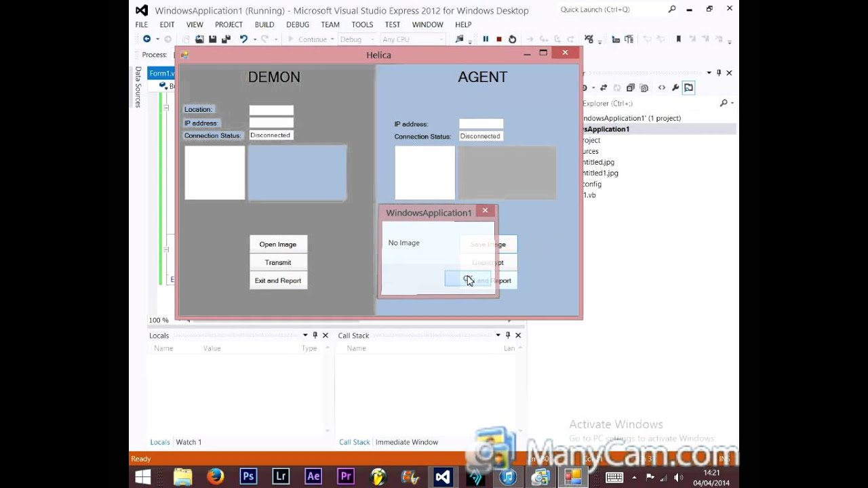Pin the Call Stack panel
This screenshot has width=868, height=488.
(507, 335)
